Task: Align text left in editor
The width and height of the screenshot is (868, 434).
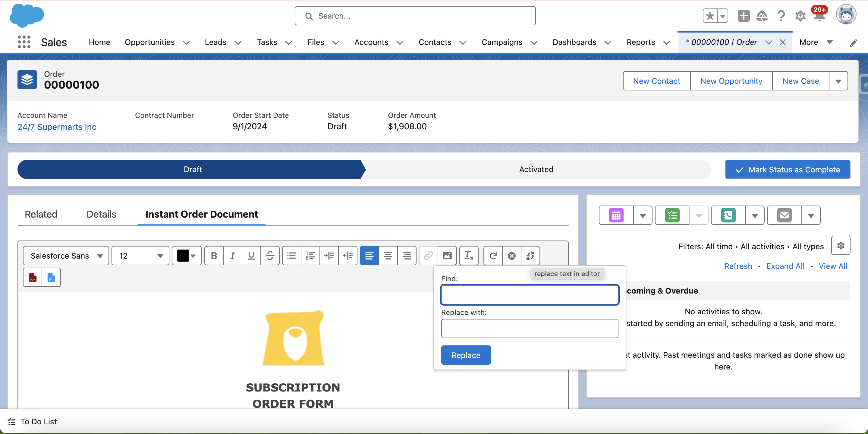Action: 369,256
